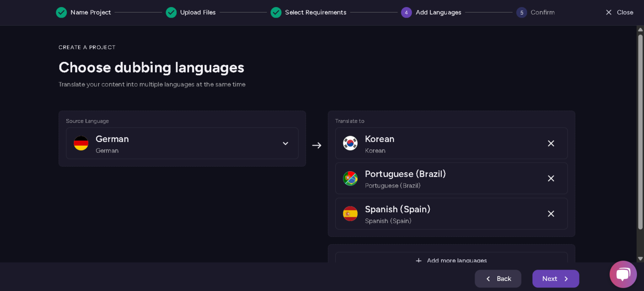Screen dimensions: 644x291
Task: Go back using the Back button
Action: [498, 278]
